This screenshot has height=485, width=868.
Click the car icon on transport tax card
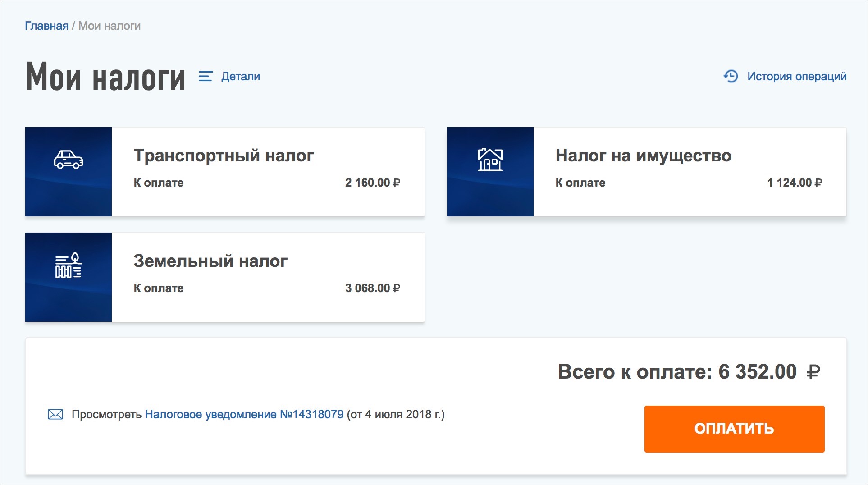(69, 160)
